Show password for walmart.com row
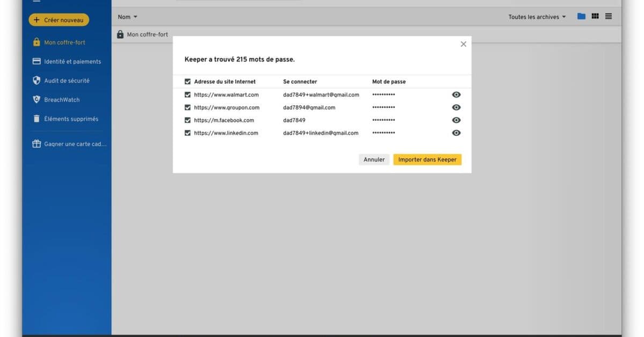Image resolution: width=644 pixels, height=337 pixels. tap(456, 94)
